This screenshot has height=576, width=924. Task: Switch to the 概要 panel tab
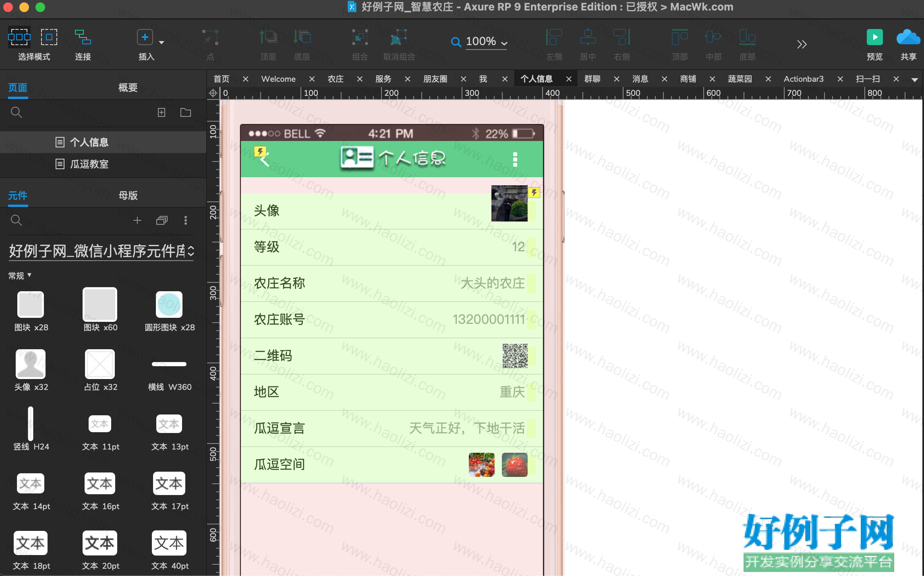[128, 87]
